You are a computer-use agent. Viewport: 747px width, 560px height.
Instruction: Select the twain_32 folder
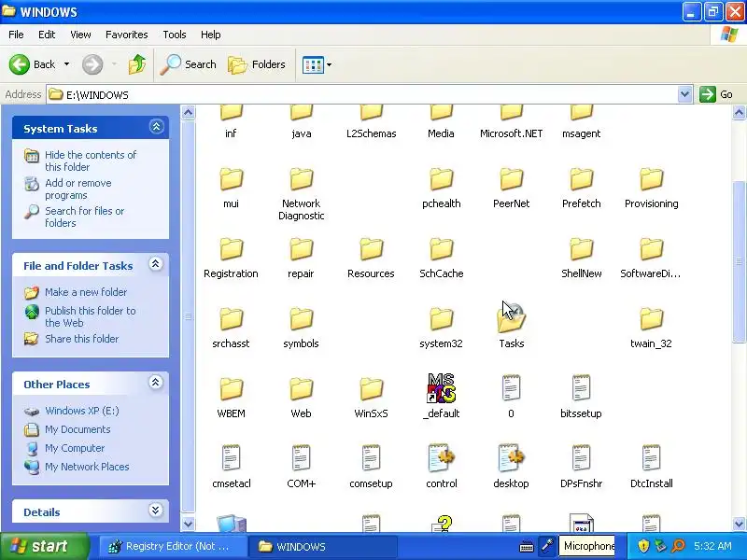click(x=651, y=319)
